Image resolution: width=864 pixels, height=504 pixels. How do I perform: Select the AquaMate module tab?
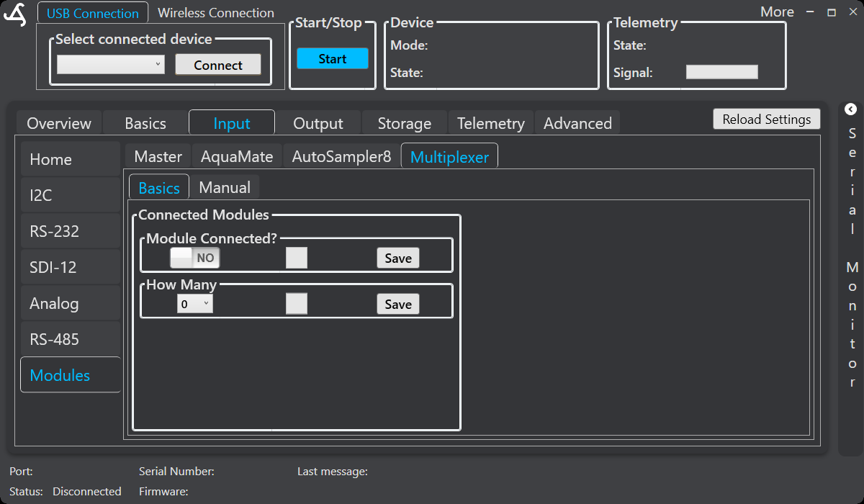[237, 156]
